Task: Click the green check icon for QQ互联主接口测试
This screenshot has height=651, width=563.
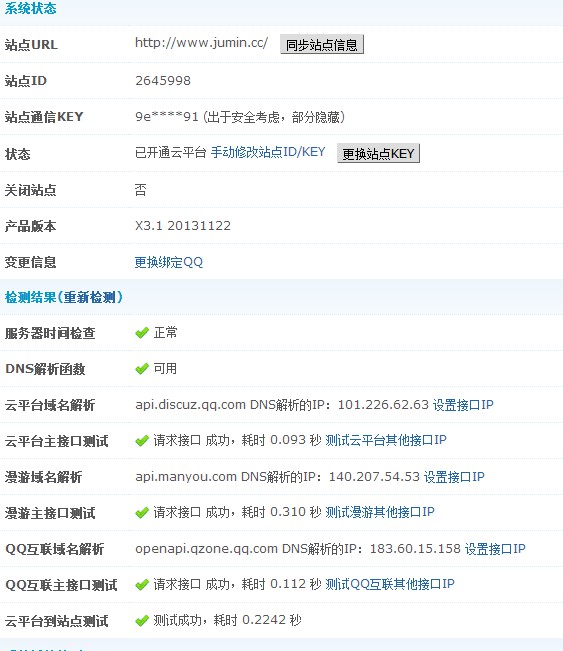Action: (142, 585)
